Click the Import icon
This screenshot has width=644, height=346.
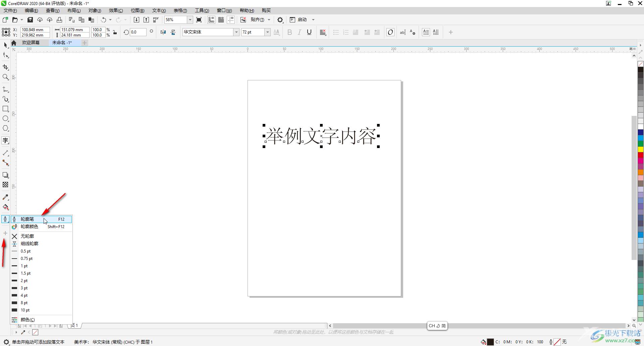pyautogui.click(x=137, y=20)
